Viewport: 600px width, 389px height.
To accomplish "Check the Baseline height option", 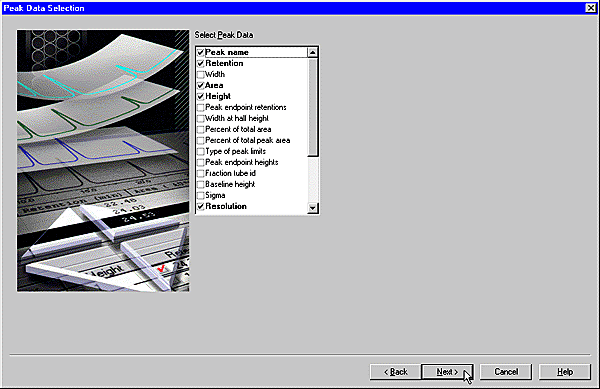I will pos(201,184).
